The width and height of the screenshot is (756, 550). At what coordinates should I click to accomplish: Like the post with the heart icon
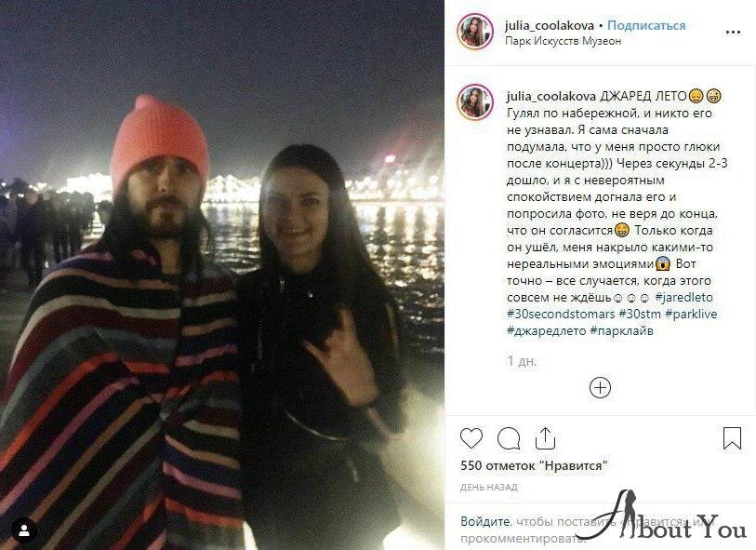471,438
